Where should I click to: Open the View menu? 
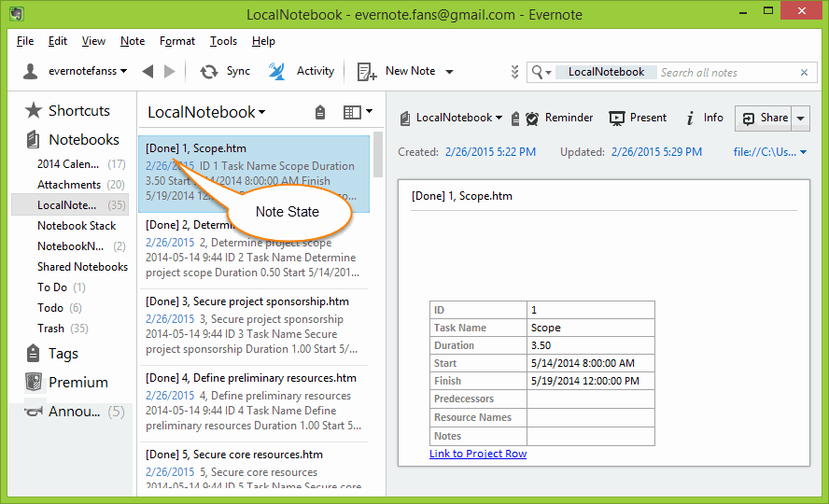click(x=93, y=41)
